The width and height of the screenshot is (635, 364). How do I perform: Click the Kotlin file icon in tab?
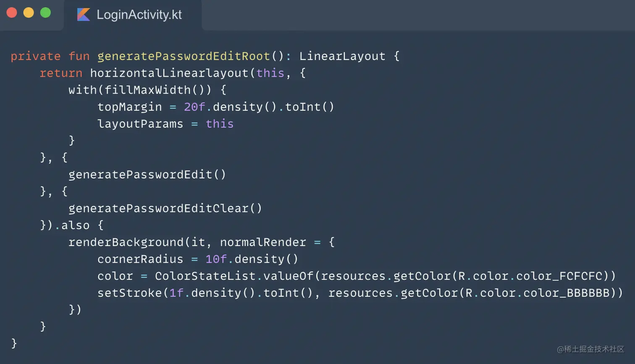click(84, 15)
